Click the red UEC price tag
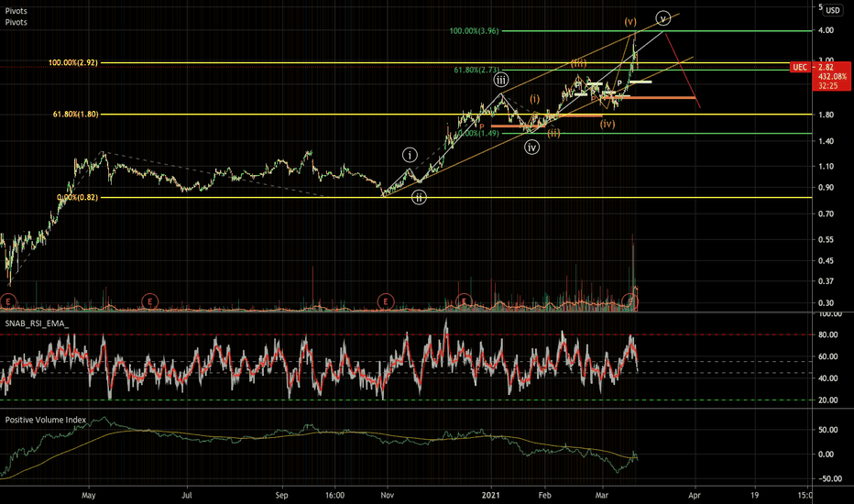The height and width of the screenshot is (504, 854). [800, 67]
